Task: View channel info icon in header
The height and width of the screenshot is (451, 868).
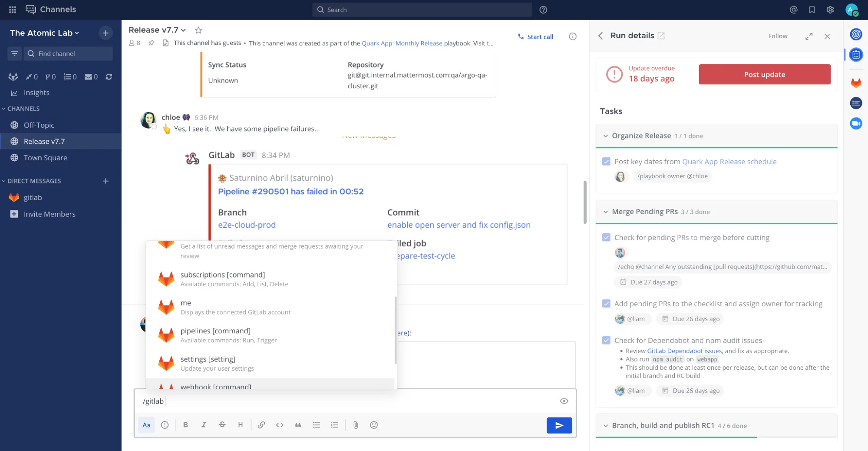Action: (573, 36)
